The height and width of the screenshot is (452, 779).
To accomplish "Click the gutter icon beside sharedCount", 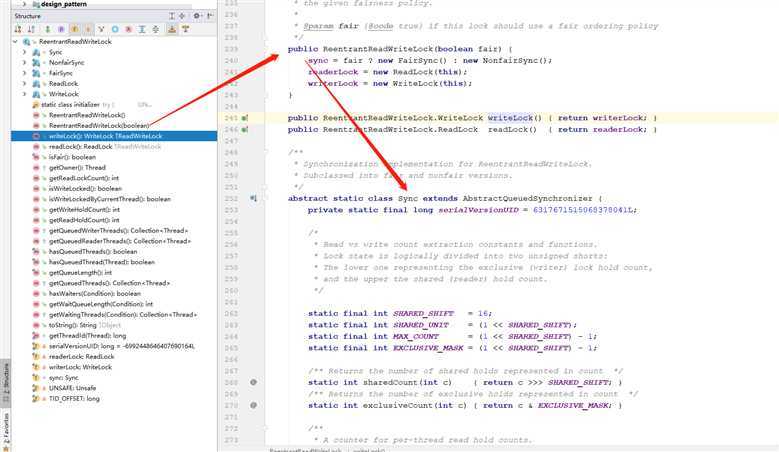I will tap(253, 382).
